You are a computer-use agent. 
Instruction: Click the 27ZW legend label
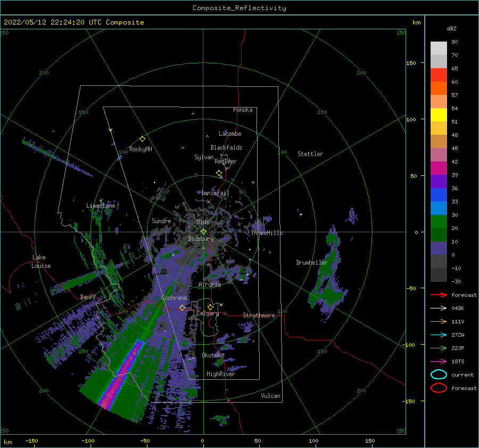click(458, 335)
